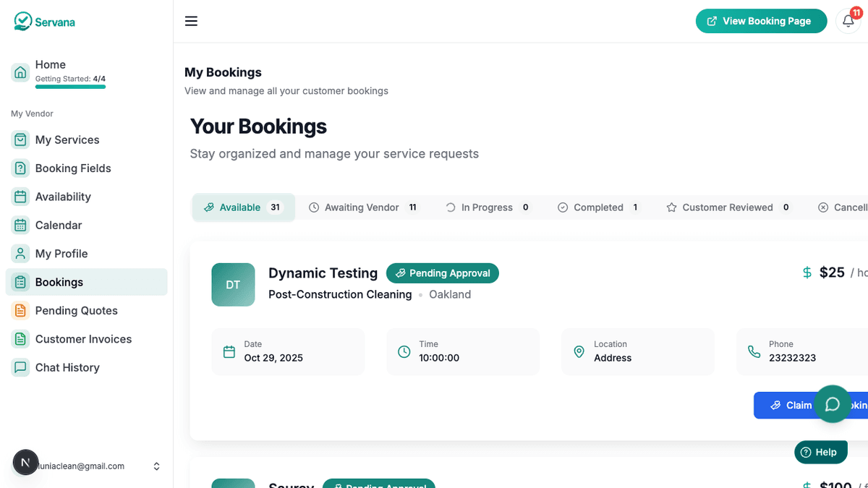Click the location pin icon beside Address
Image resolution: width=868 pixels, height=488 pixels.
579,352
